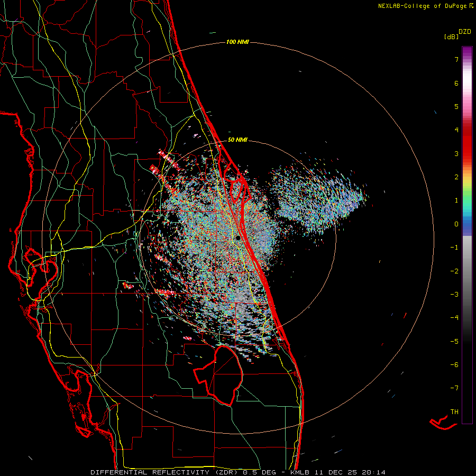The image size is (476, 476).
Task: Click the 6 dB tick label on scale
Action: pos(456,83)
